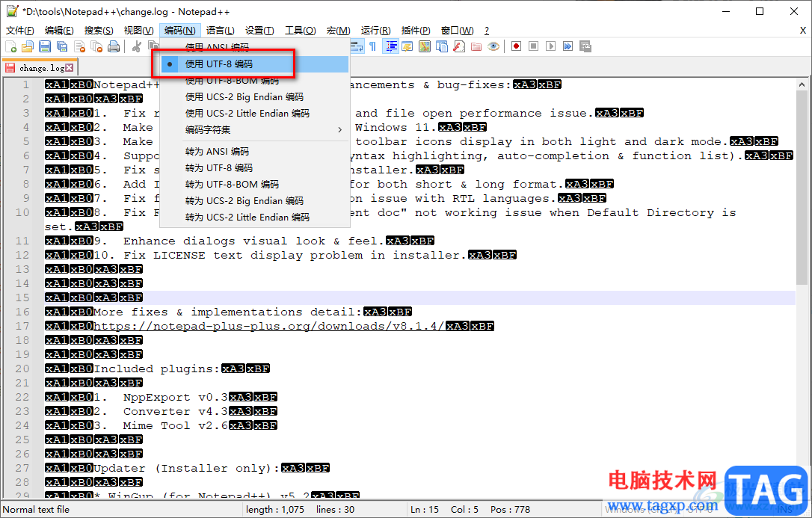
Task: Open the 文件(F) menu
Action: click(x=19, y=31)
